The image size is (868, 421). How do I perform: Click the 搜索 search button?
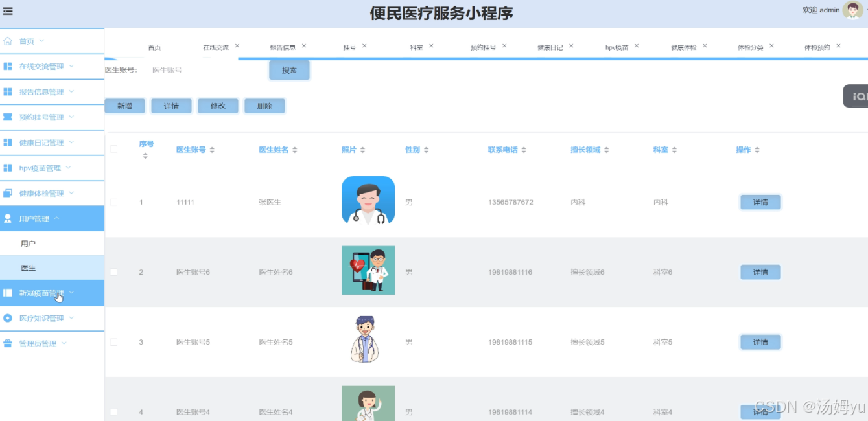[x=289, y=70]
